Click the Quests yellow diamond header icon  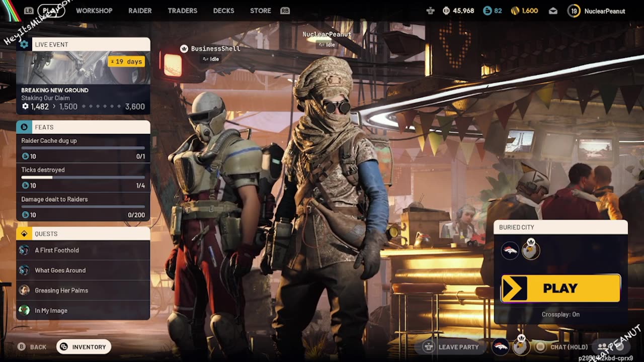[24, 234]
